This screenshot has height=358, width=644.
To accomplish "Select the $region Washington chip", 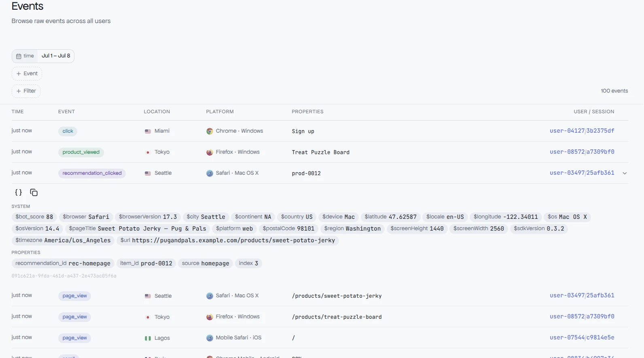I will click(352, 229).
